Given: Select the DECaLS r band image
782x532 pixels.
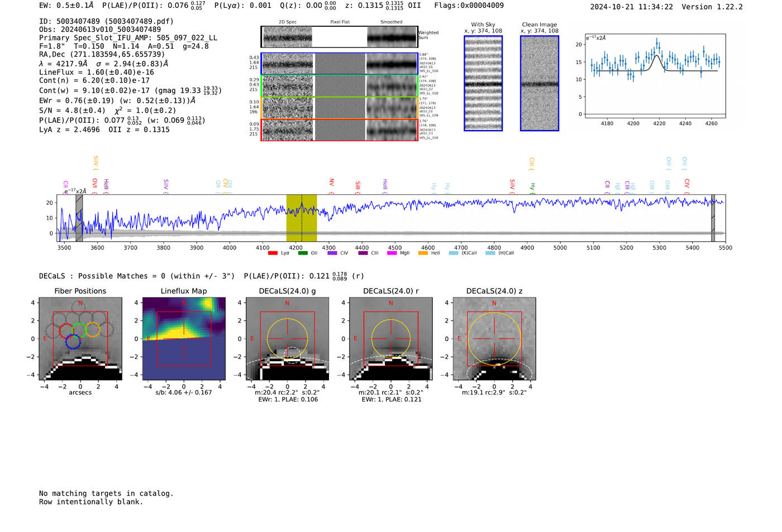Looking at the screenshot, I should 390,339.
